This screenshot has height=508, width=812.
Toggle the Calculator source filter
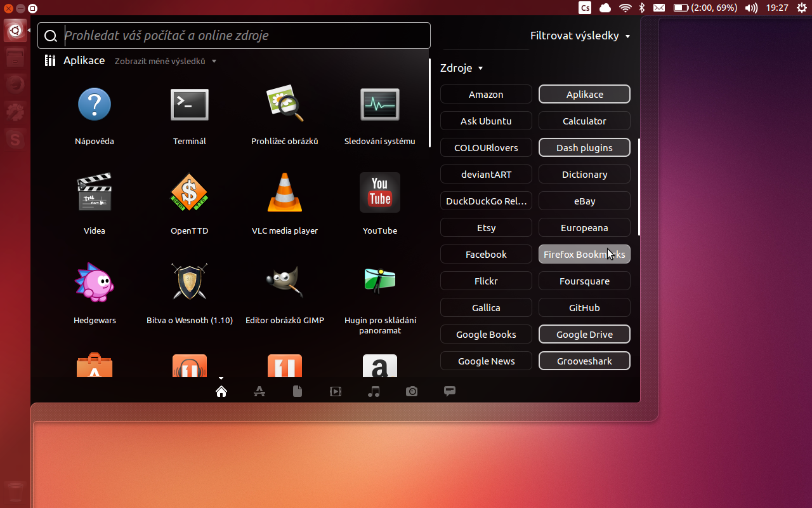pos(584,121)
